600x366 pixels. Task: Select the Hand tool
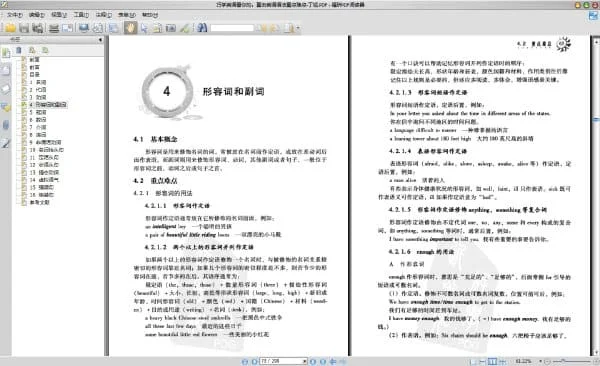(x=130, y=28)
